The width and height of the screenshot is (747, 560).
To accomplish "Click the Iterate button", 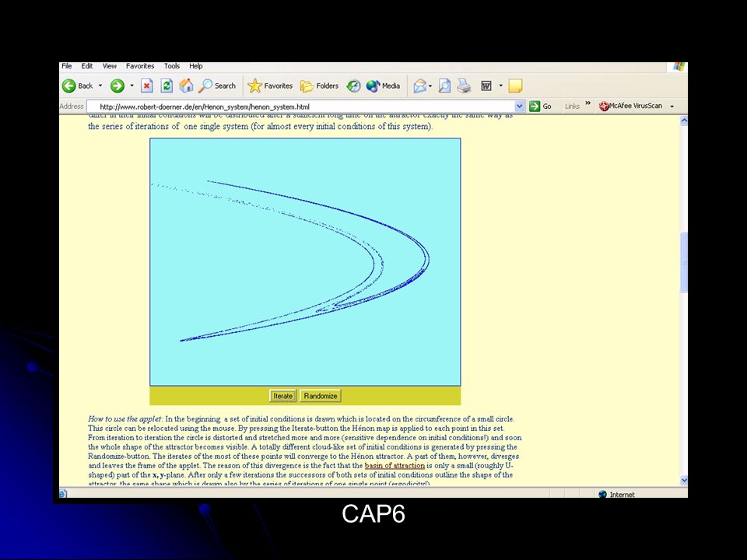I will pos(282,396).
